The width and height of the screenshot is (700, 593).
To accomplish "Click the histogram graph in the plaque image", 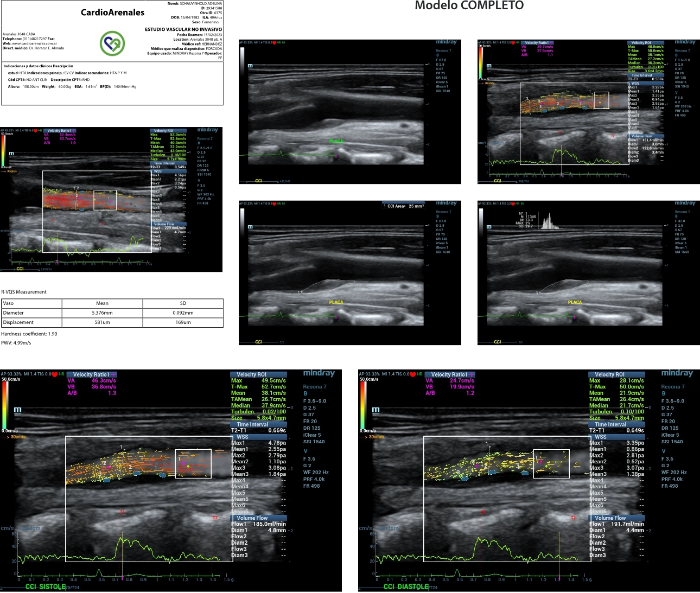I will tap(551, 221).
